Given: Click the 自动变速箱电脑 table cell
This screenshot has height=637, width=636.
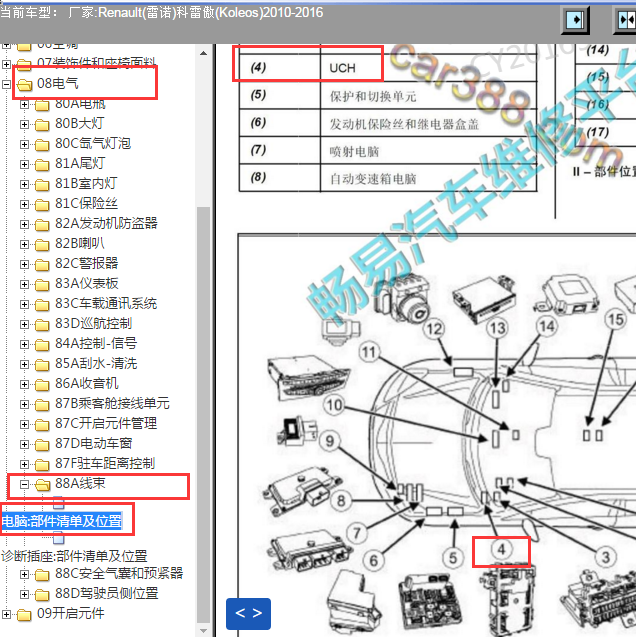Looking at the screenshot, I should coord(428,178).
